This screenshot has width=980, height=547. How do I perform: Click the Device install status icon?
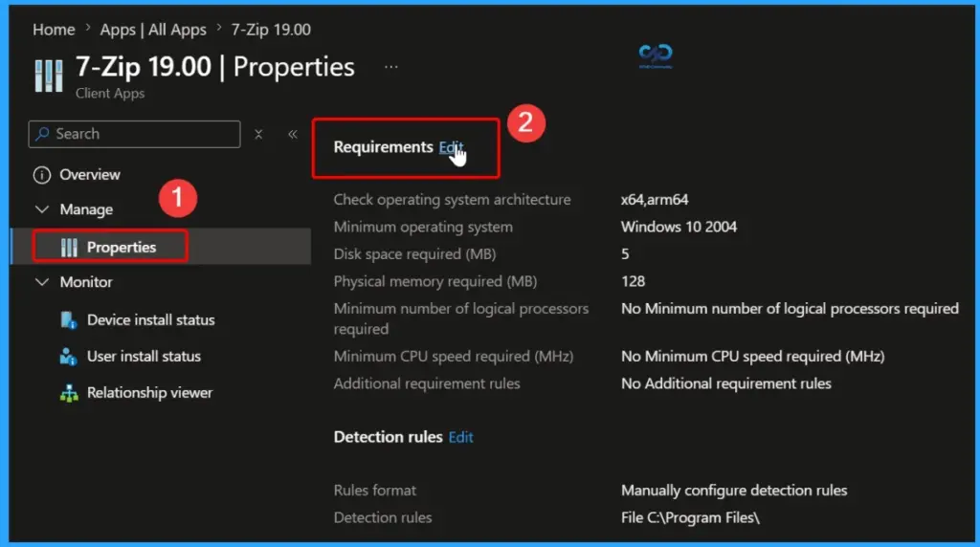[x=69, y=320]
